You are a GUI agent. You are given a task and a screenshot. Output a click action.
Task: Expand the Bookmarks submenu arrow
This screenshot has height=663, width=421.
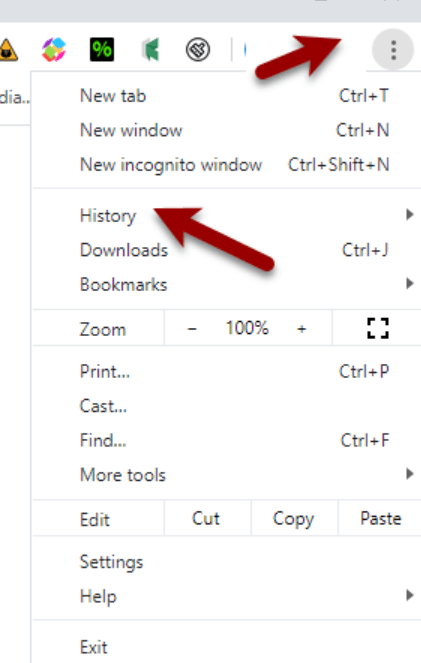(409, 283)
